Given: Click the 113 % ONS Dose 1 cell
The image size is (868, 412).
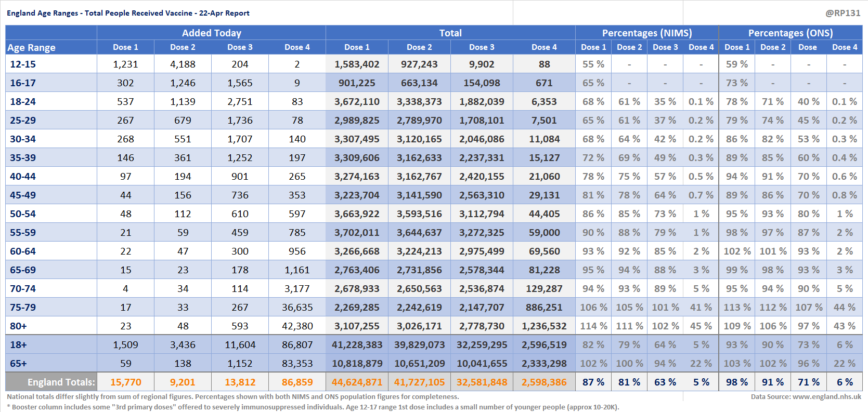Looking at the screenshot, I should click(737, 308).
